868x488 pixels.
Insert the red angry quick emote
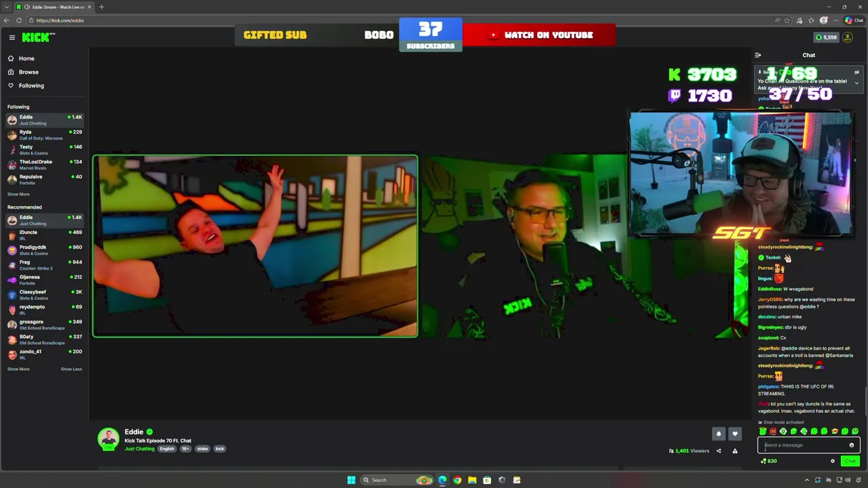(x=773, y=431)
